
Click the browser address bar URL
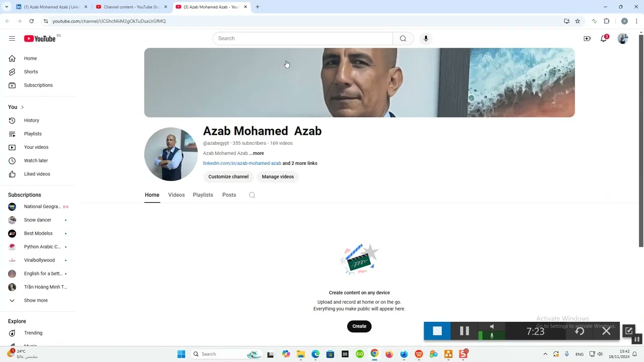pyautogui.click(x=109, y=21)
